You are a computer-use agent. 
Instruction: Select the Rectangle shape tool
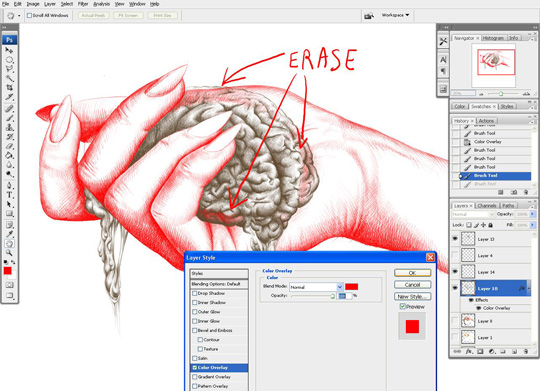point(9,214)
